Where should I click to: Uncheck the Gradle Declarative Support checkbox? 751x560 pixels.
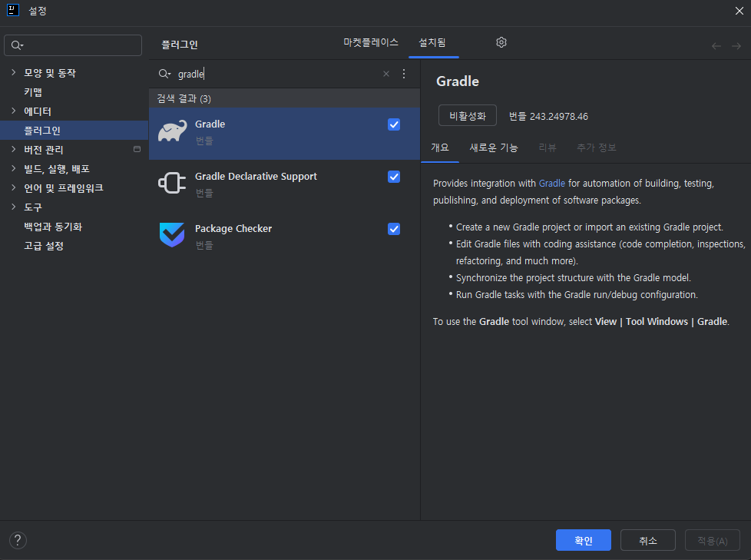point(394,177)
